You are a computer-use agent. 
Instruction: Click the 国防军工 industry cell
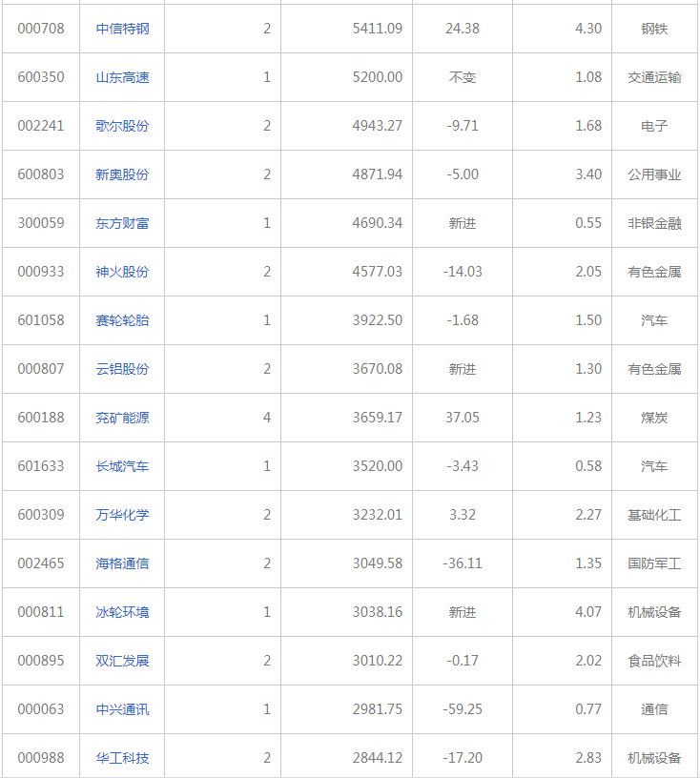click(x=654, y=563)
